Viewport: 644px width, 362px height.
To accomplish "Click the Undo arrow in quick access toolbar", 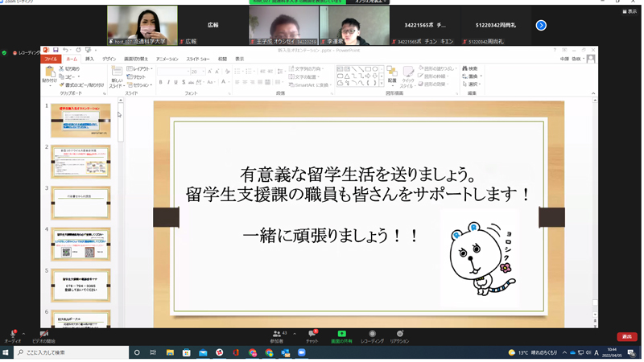I will tap(65, 50).
